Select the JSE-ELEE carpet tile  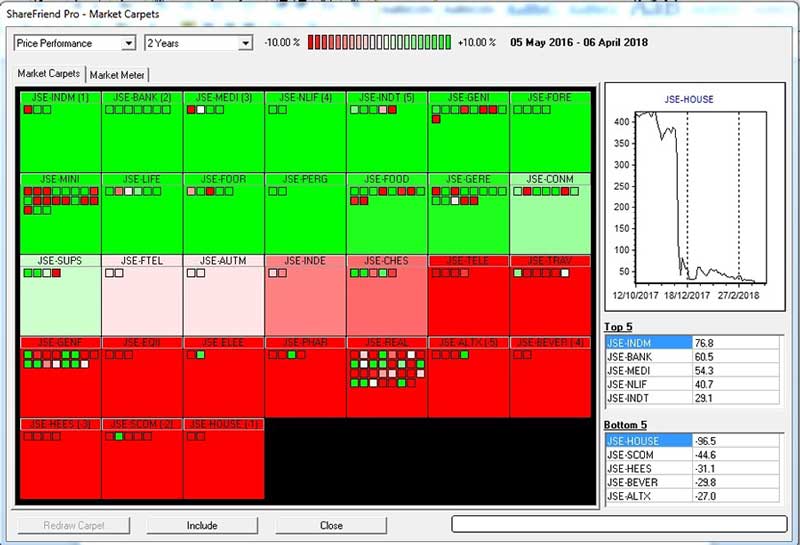point(224,377)
